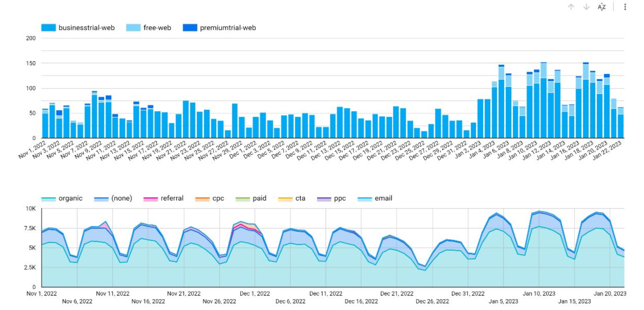The height and width of the screenshot is (310, 644).
Task: Click the cta legend line marker
Action: click(285, 199)
